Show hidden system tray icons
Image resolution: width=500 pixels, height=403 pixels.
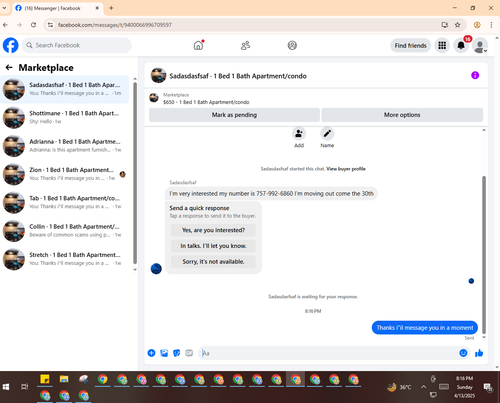[423, 387]
